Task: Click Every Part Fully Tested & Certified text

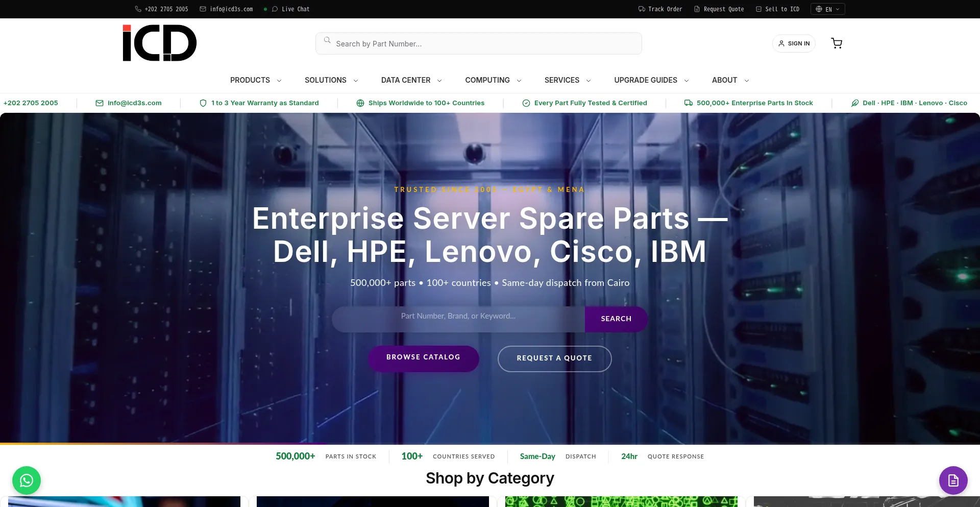Action: tap(591, 103)
